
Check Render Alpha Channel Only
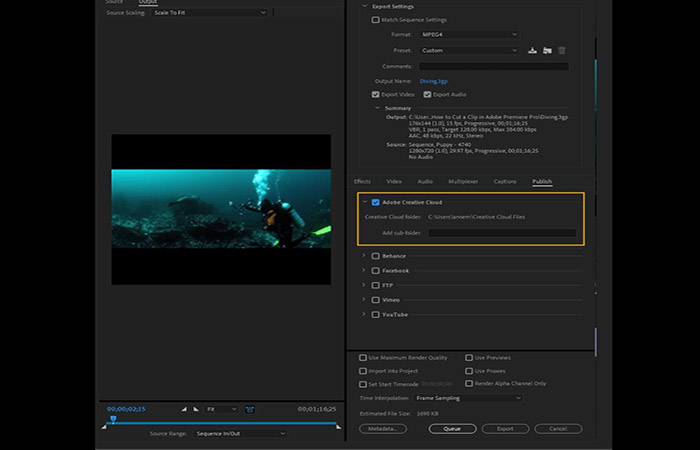pyautogui.click(x=469, y=383)
